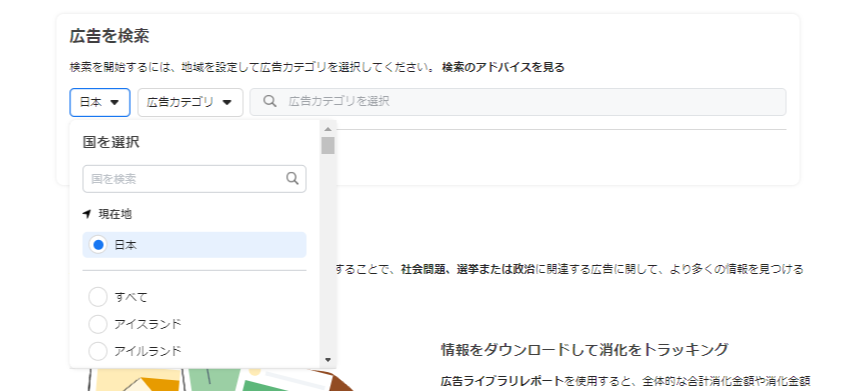Click the magnifier icon in ad category search bar
Image resolution: width=850 pixels, height=391 pixels.
(269, 101)
